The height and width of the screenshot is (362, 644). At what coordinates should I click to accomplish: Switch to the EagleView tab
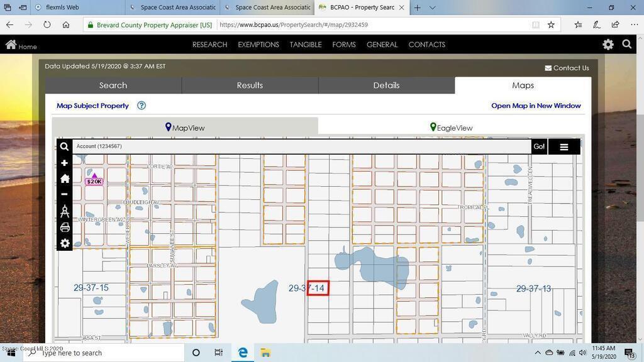[451, 128]
